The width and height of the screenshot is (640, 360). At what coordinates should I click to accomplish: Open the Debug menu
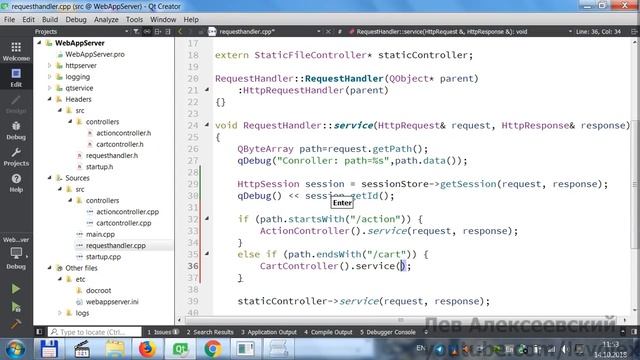[x=76, y=19]
